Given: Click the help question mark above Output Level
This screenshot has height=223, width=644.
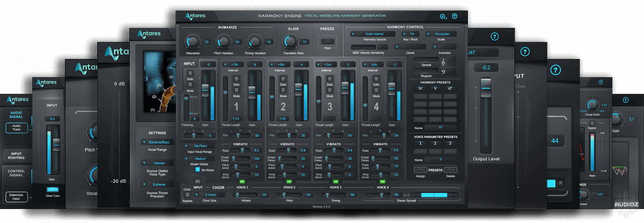Looking at the screenshot, I should (495, 37).
